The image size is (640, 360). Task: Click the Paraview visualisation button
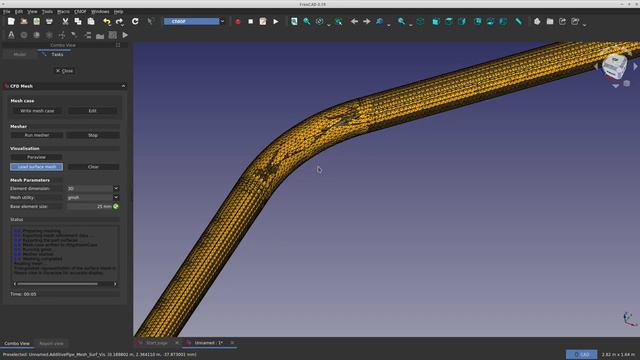point(36,157)
